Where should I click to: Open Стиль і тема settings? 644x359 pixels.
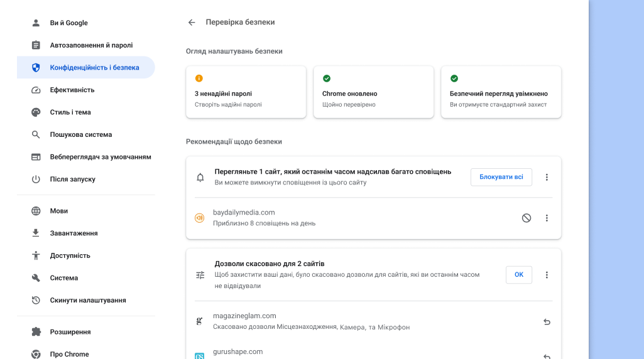pyautogui.click(x=86, y=112)
